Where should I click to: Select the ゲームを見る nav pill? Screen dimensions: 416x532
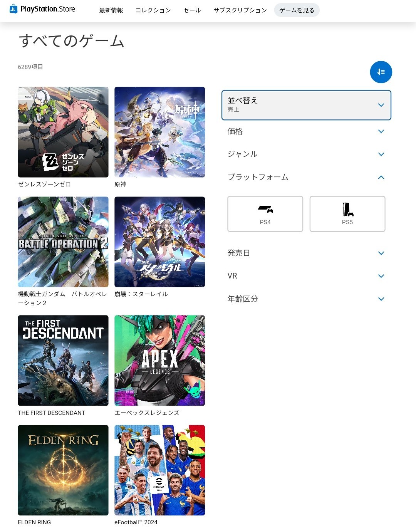click(x=297, y=10)
